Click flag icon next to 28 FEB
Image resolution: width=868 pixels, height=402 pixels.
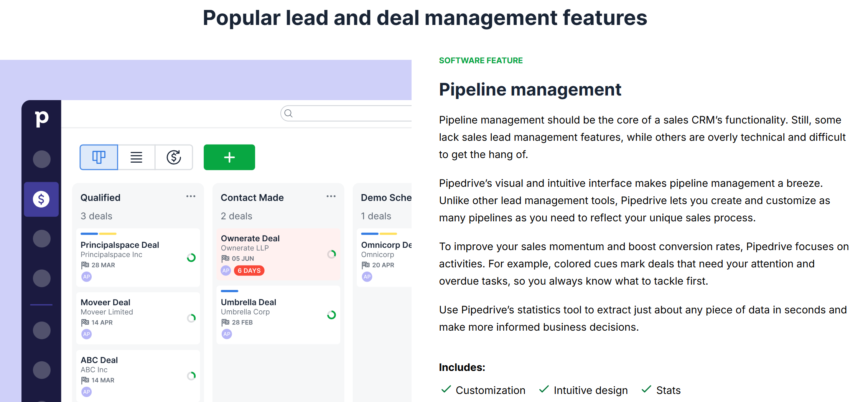coord(226,323)
